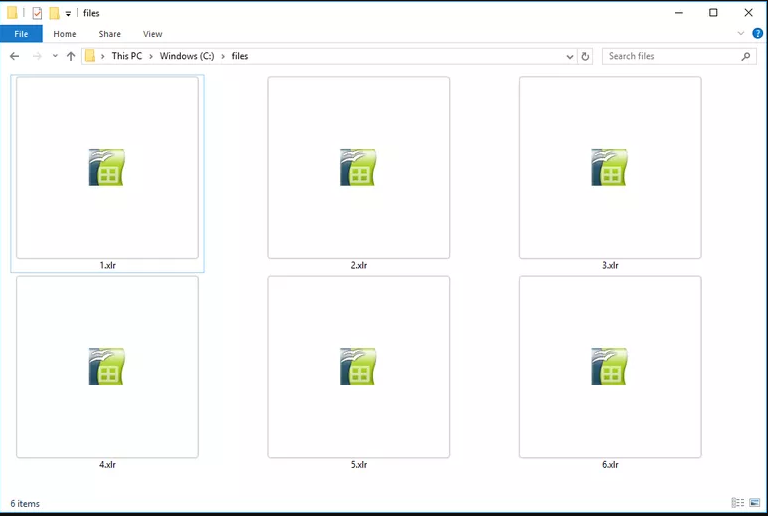Click Properties quick access toolbar icon
Viewport: 768px width, 516px height.
pos(37,13)
